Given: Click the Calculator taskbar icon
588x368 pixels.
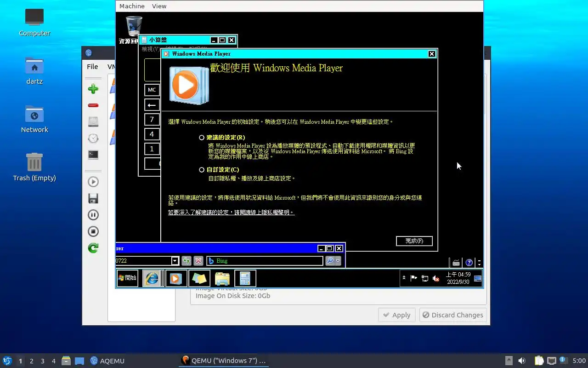Looking at the screenshot, I should click(x=245, y=278).
